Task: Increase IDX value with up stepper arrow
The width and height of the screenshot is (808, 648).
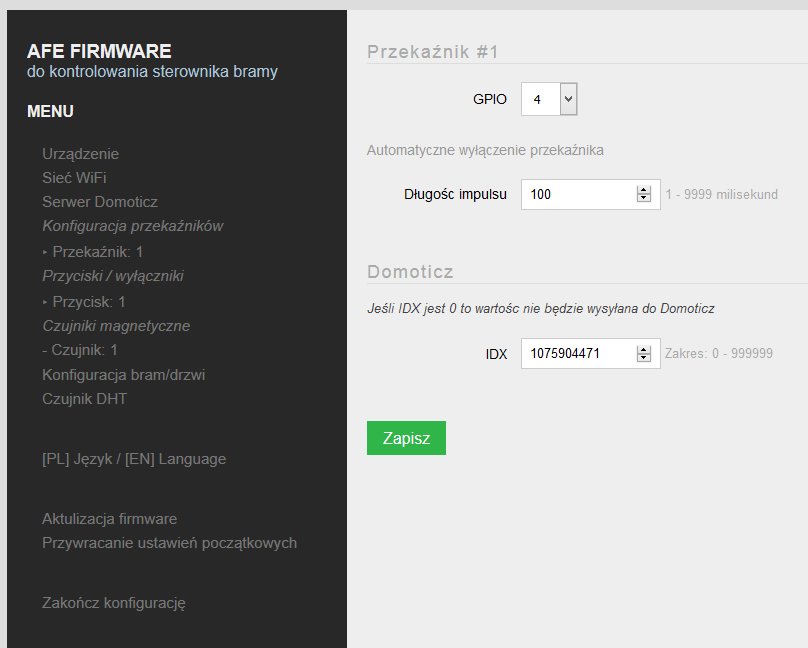Action: point(644,349)
